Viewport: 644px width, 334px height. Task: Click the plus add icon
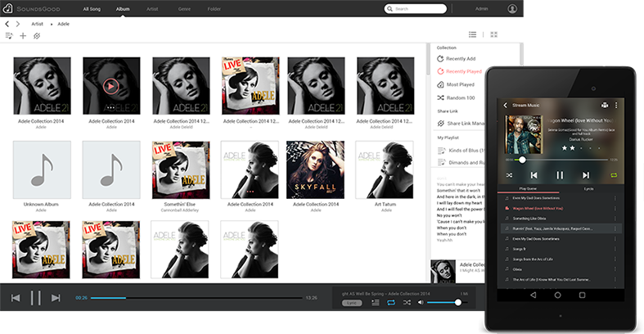[23, 36]
